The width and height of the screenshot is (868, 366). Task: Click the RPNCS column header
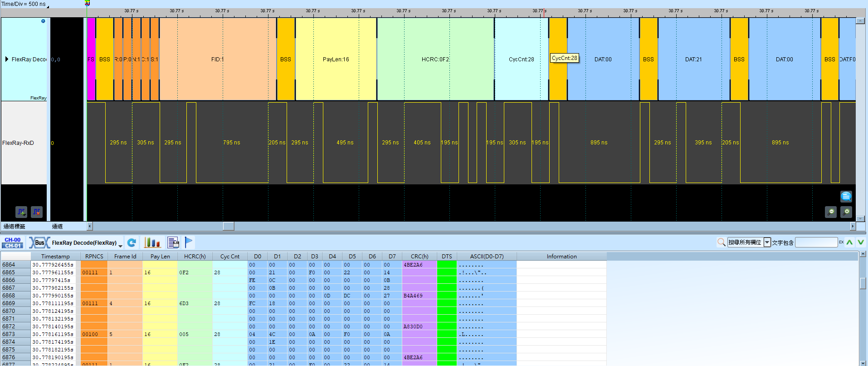(x=94, y=257)
